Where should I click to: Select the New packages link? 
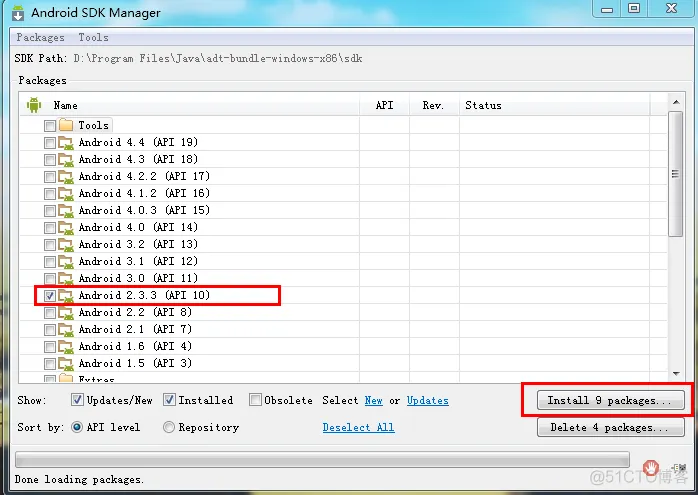coord(373,401)
